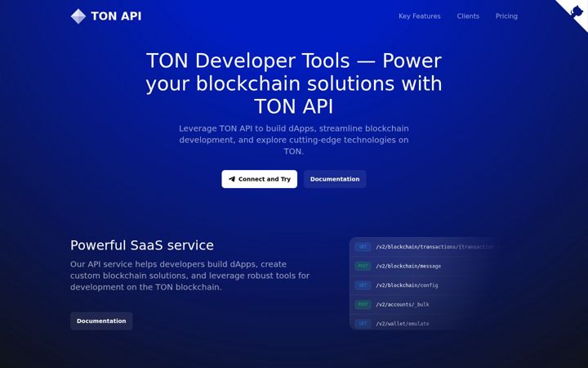Screen dimensions: 588x368
Task: Click the TON API brand text
Action: pos(116,16)
